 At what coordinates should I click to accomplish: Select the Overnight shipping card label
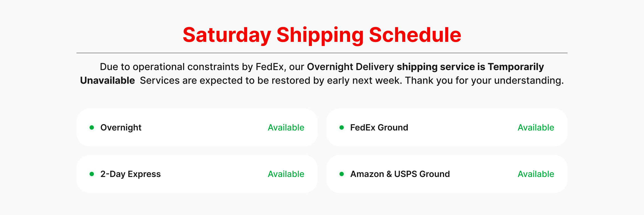pos(121,127)
